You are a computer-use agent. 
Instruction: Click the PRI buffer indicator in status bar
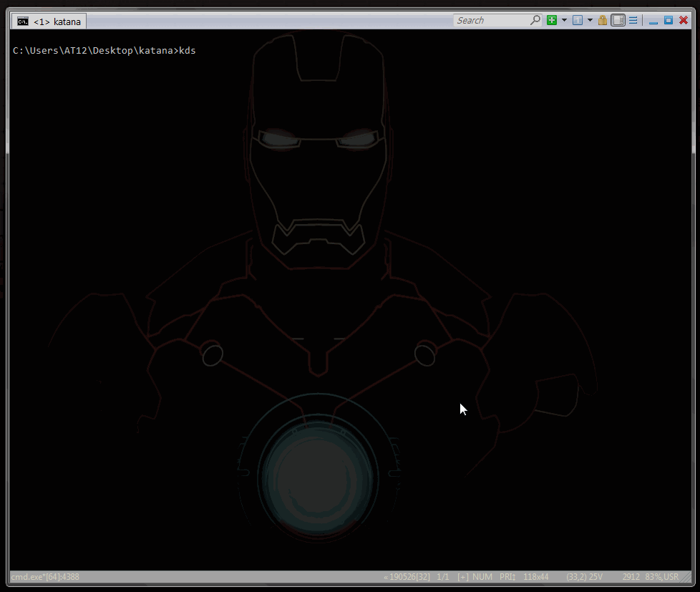click(x=507, y=577)
